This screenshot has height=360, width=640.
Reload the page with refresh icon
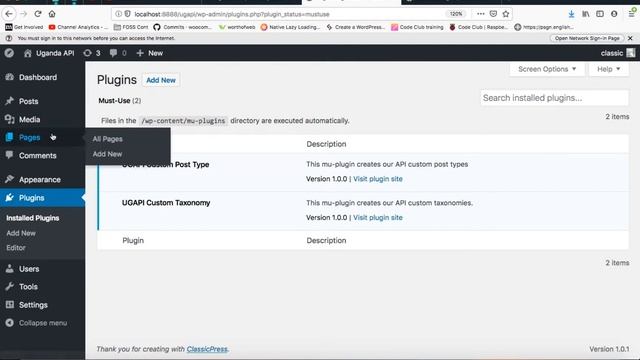coord(38,14)
